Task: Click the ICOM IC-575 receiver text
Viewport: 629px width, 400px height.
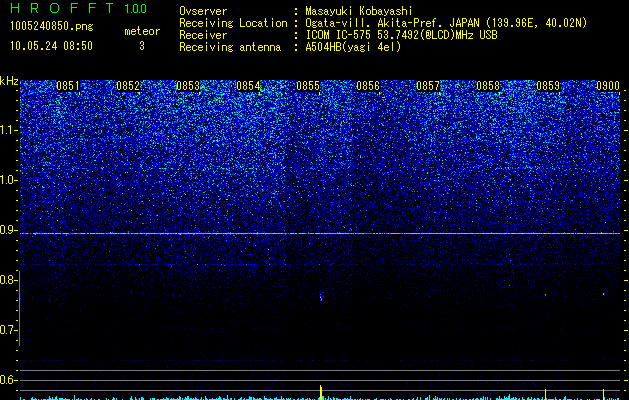Action: pyautogui.click(x=401, y=35)
